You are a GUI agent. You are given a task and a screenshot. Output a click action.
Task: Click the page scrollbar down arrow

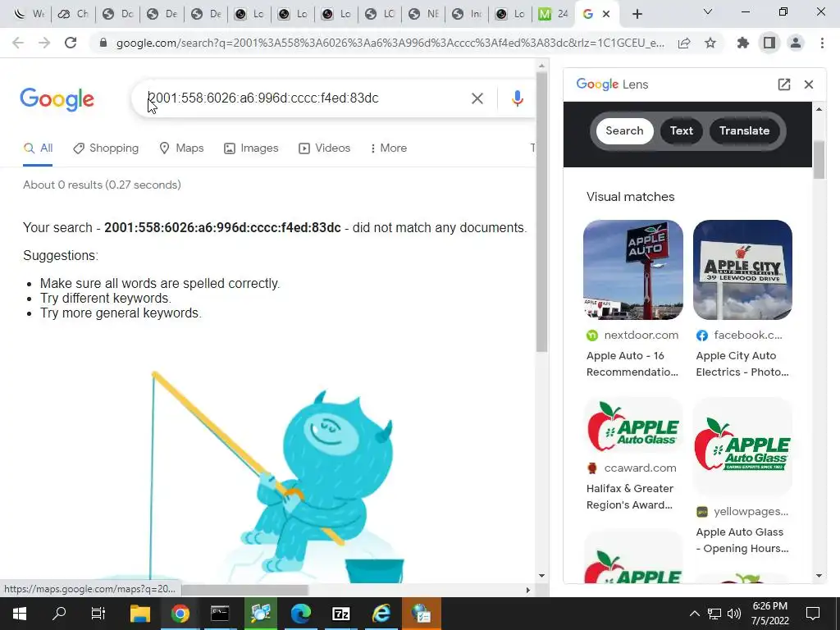coord(541,576)
